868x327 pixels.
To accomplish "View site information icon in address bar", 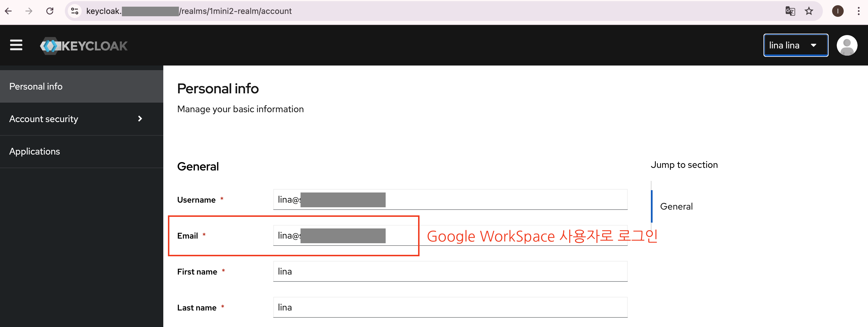I will pos(75,11).
